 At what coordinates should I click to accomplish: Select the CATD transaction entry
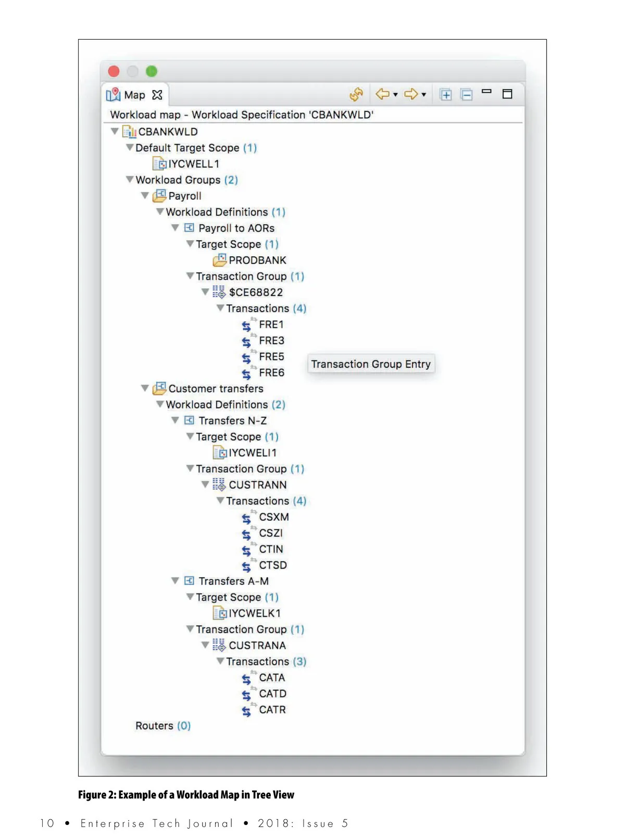pyautogui.click(x=272, y=694)
